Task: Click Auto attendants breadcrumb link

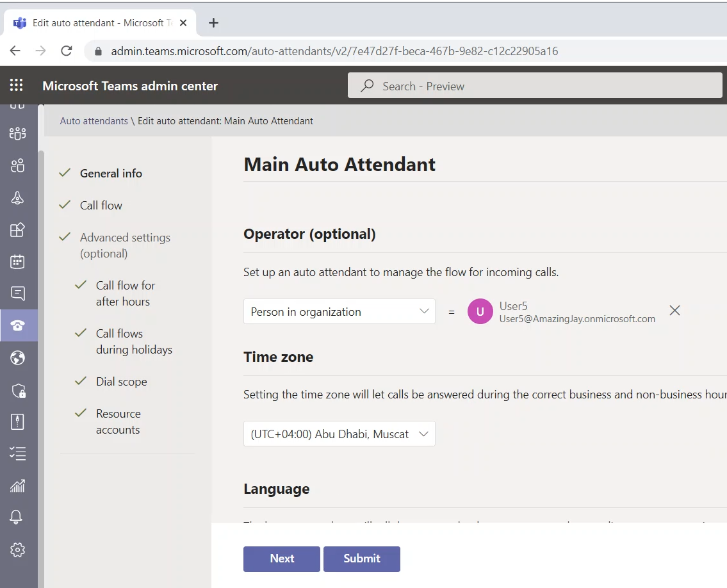Action: tap(94, 121)
